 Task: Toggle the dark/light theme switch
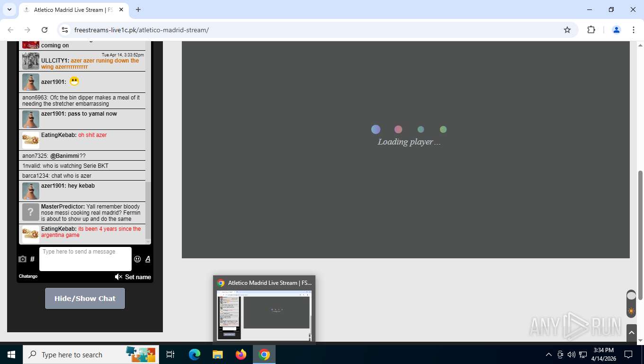pos(631,304)
